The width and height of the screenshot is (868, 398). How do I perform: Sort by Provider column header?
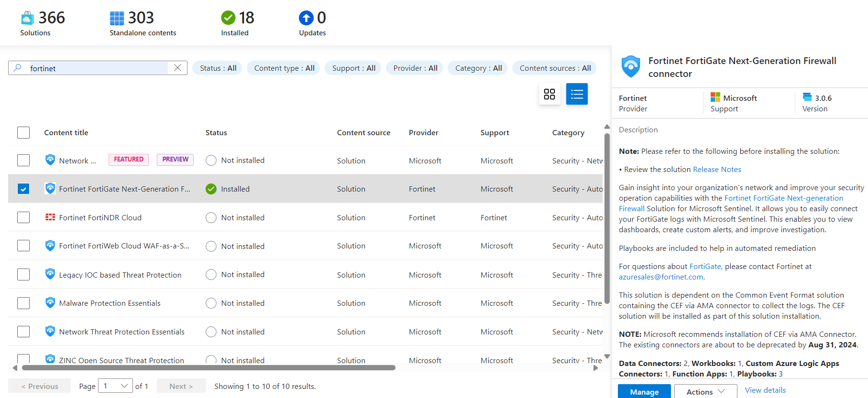(x=423, y=132)
